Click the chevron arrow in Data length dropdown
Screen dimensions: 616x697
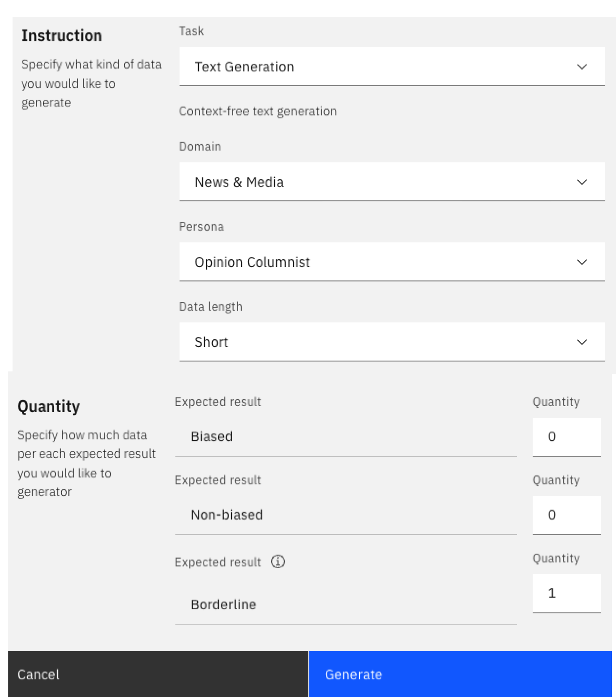pos(581,342)
